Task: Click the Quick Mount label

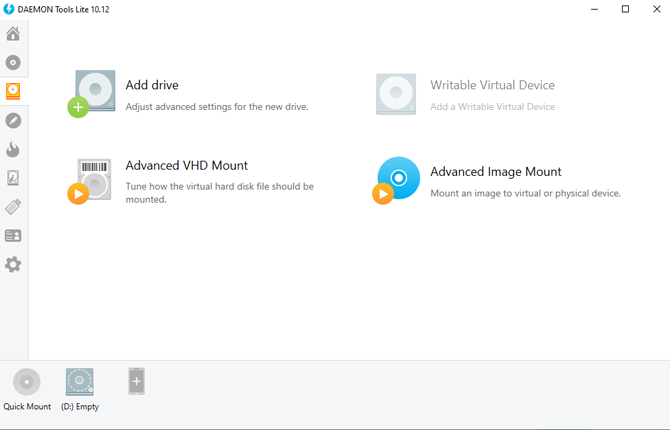Action: (27, 407)
